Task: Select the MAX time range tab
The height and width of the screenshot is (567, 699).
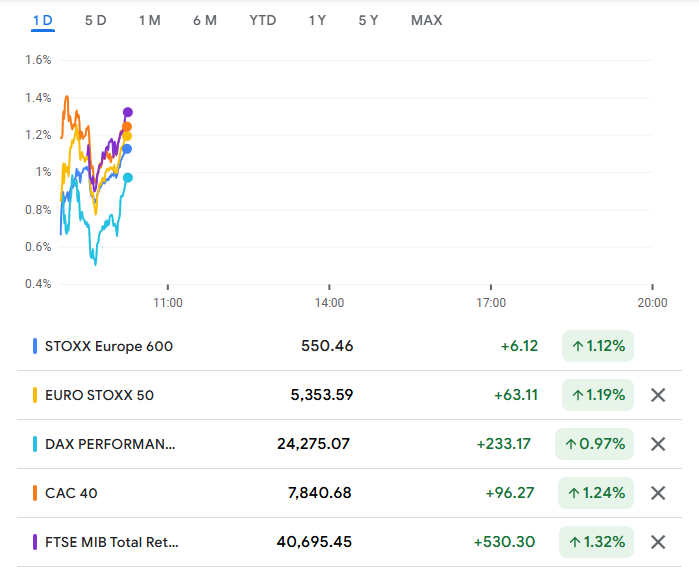Action: click(x=427, y=21)
